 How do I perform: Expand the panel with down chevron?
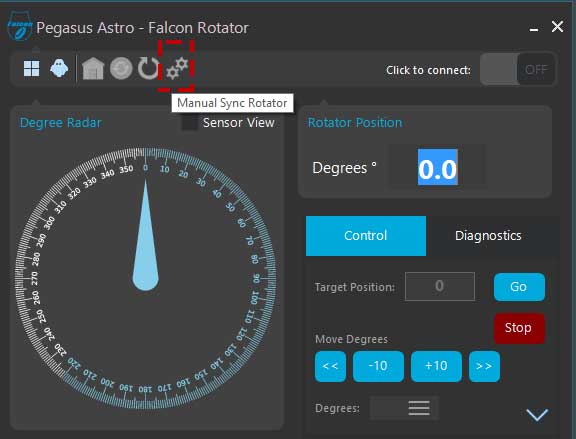pos(537,415)
